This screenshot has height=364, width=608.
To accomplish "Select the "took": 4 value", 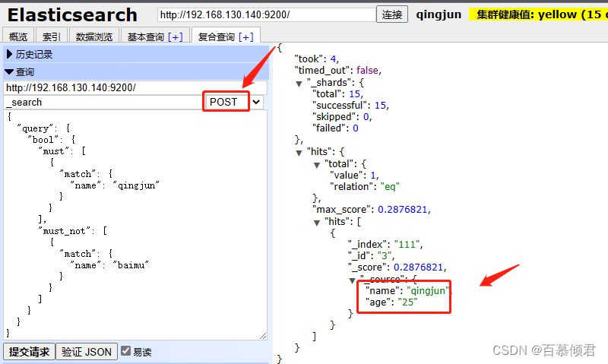I will click(x=316, y=59).
